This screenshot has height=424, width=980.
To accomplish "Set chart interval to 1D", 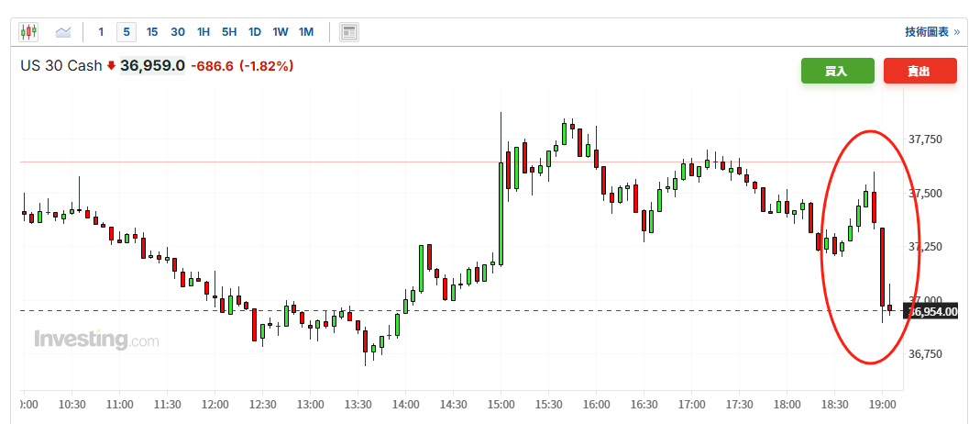I will [255, 32].
